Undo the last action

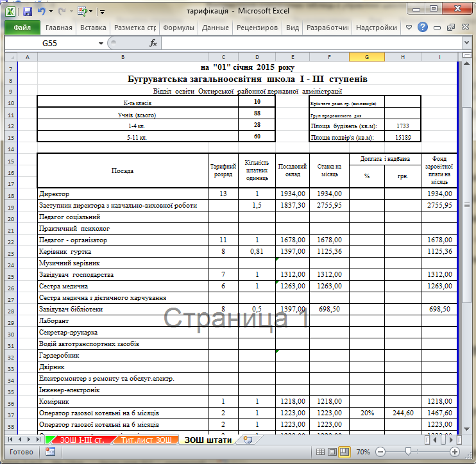(42, 12)
